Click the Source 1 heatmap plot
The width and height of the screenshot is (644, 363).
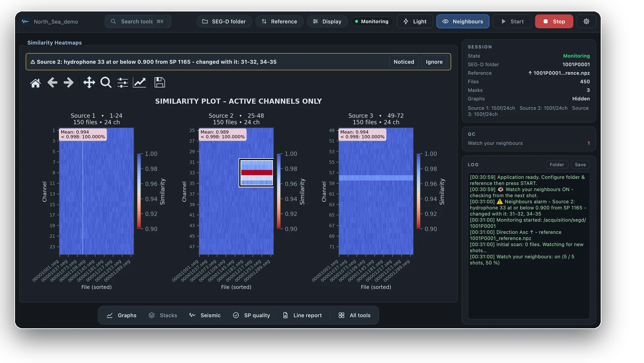[x=96, y=191]
